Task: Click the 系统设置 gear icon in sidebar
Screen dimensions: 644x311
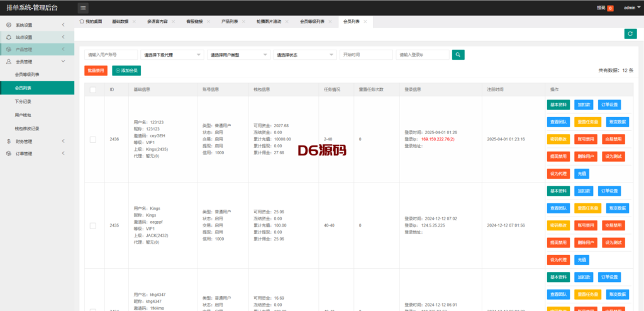Action: pyautogui.click(x=9, y=25)
